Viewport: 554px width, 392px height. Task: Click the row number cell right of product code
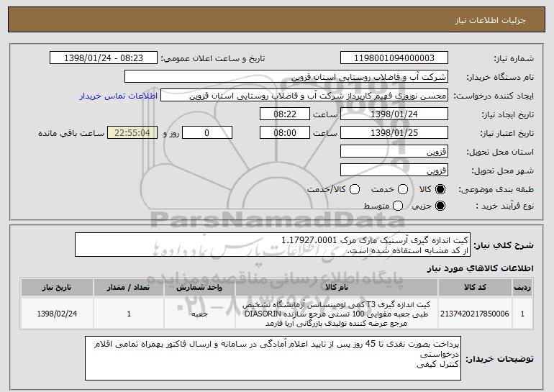click(x=522, y=314)
